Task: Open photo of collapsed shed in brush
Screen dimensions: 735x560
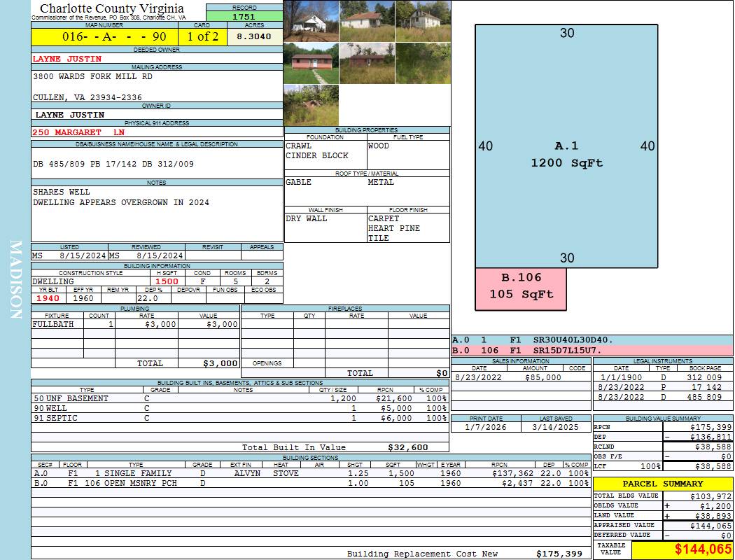Action: tap(311, 105)
